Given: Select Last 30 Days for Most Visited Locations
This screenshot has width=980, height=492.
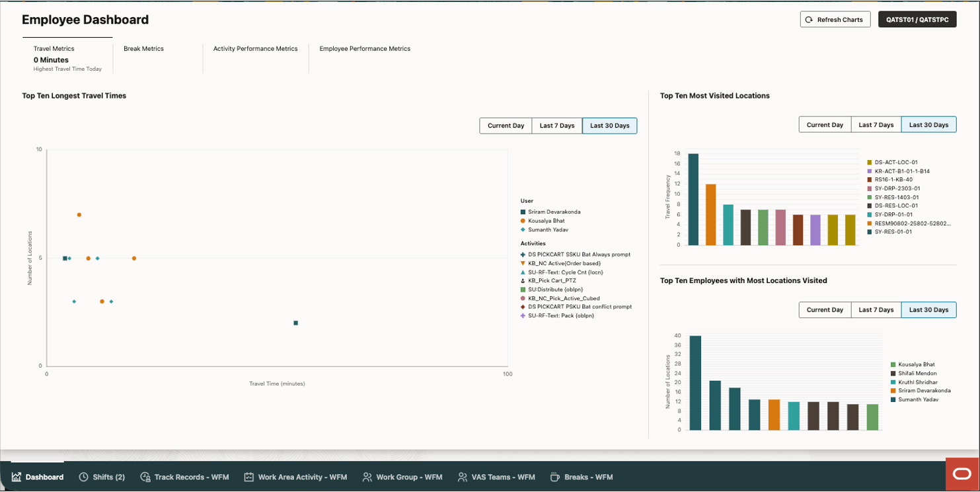Looking at the screenshot, I should tap(928, 125).
